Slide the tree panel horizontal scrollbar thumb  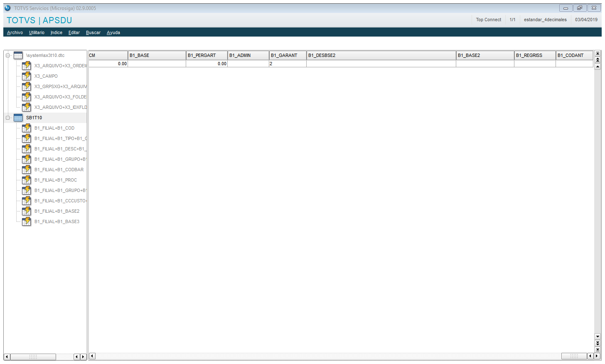tap(33, 357)
